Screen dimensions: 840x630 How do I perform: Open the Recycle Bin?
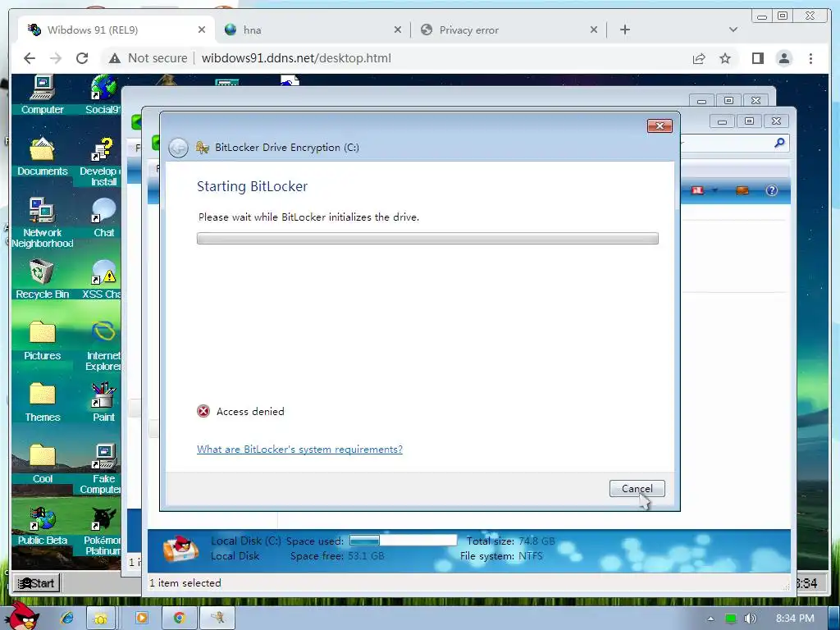43,280
